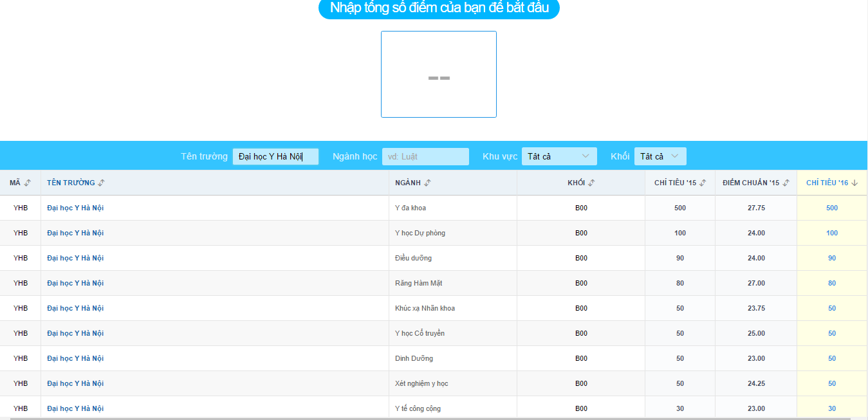Click sort icon beside ĐIỂM CHUẨN '15
The width and height of the screenshot is (868, 420).
[x=786, y=183]
